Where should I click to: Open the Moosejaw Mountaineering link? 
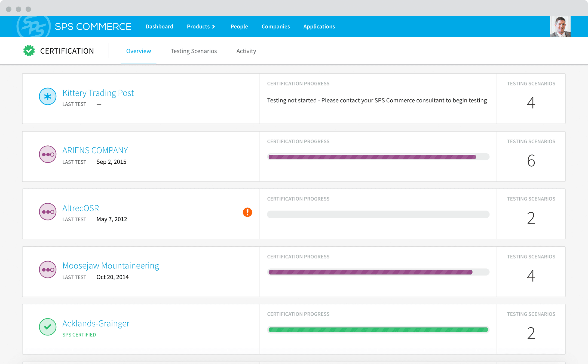(111, 265)
